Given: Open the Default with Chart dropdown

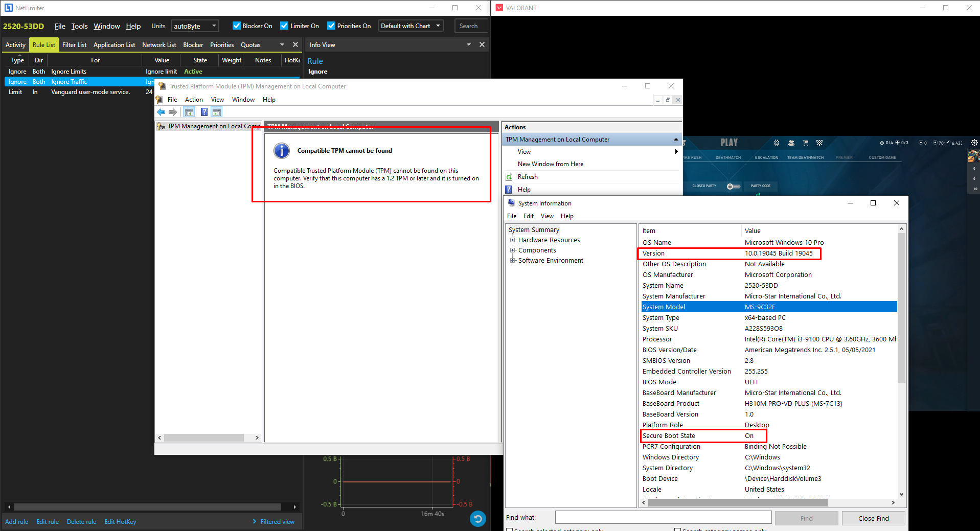Looking at the screenshot, I should tap(411, 26).
